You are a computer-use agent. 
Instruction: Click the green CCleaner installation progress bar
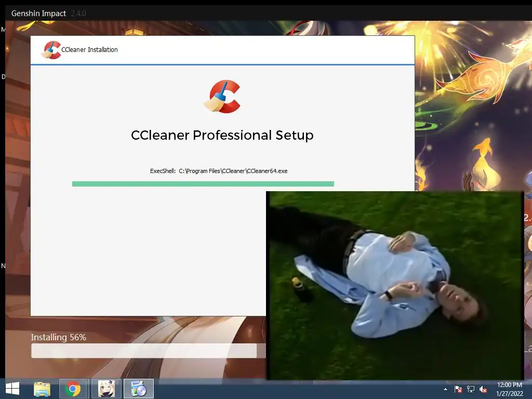[x=203, y=184]
